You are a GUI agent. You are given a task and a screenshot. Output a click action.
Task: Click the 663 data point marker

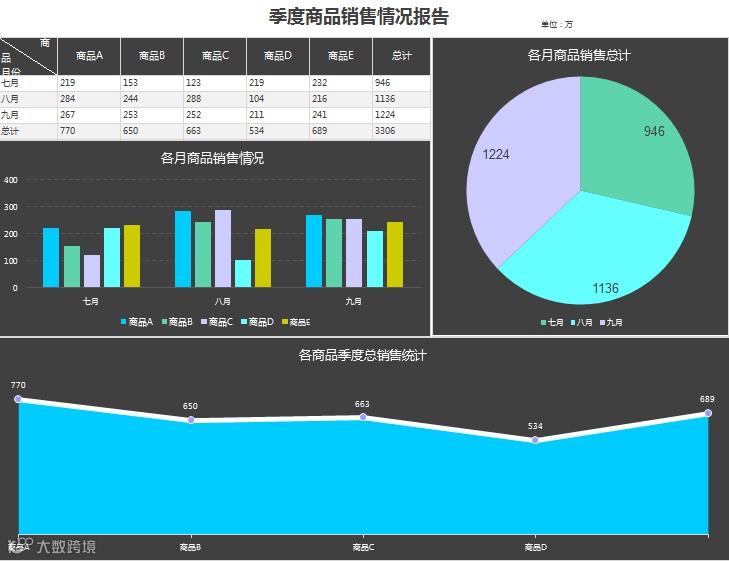(363, 417)
